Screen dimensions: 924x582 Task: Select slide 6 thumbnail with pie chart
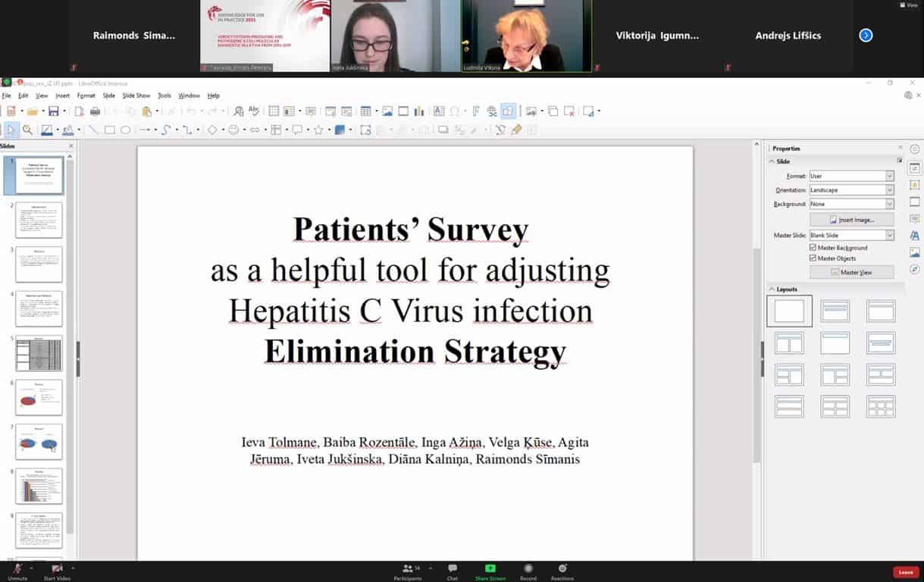tap(39, 397)
